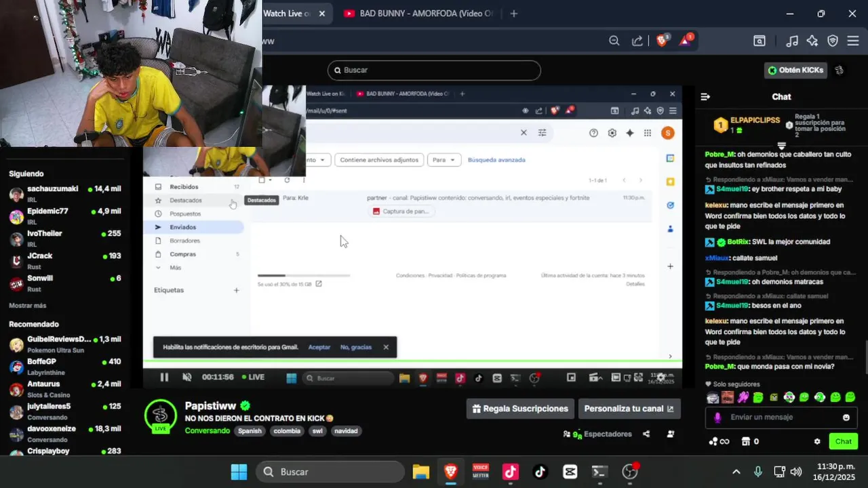Pause the live stream playback
This screenshot has width=868, height=488.
coord(164,378)
